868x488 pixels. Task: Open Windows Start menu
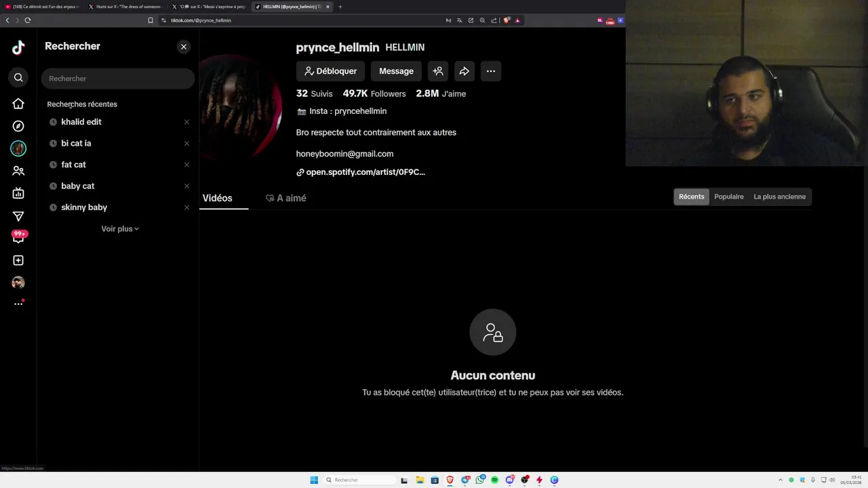[314, 480]
